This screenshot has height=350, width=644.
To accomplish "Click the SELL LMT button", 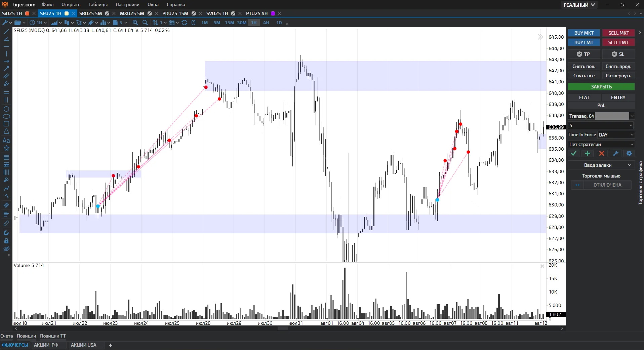I will point(618,42).
